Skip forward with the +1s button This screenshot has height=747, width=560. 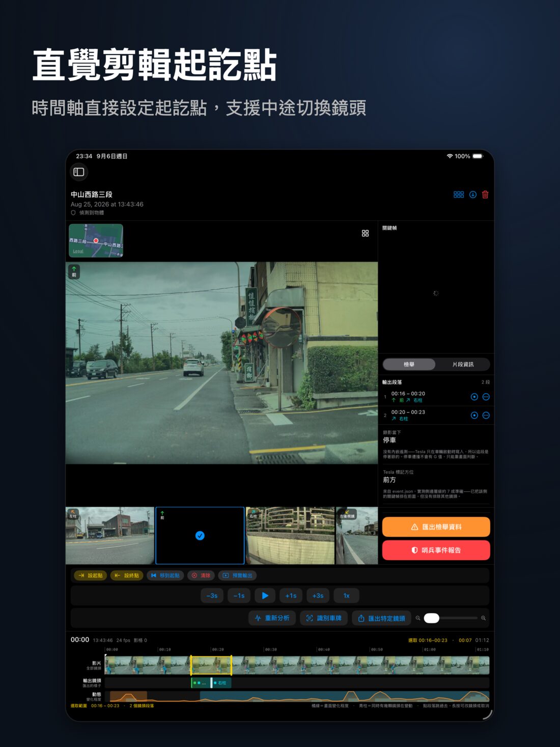pos(291,596)
